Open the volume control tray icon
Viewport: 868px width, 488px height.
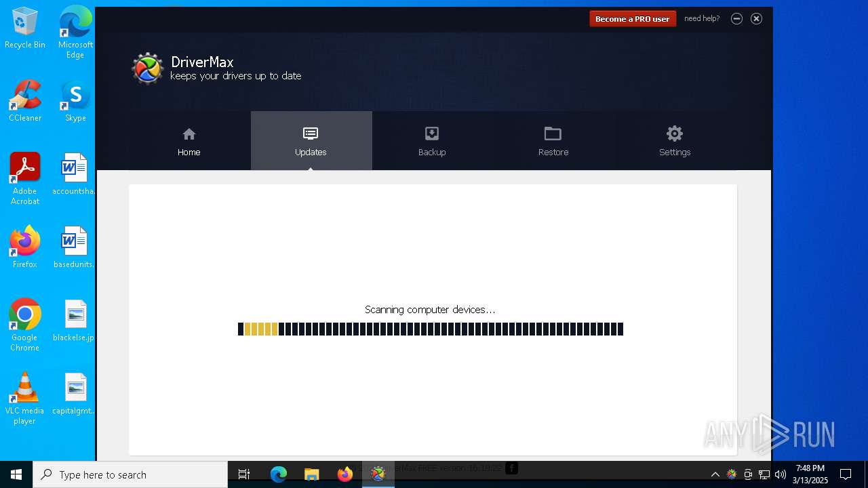click(781, 474)
